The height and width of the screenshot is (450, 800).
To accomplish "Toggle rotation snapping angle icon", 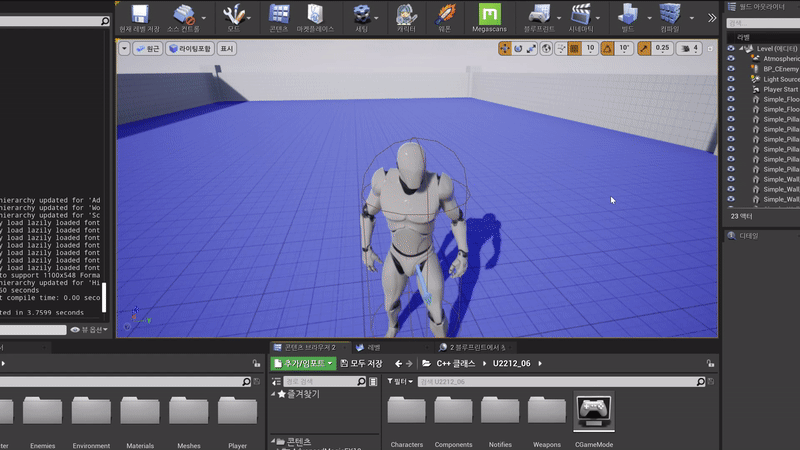I will click(607, 48).
